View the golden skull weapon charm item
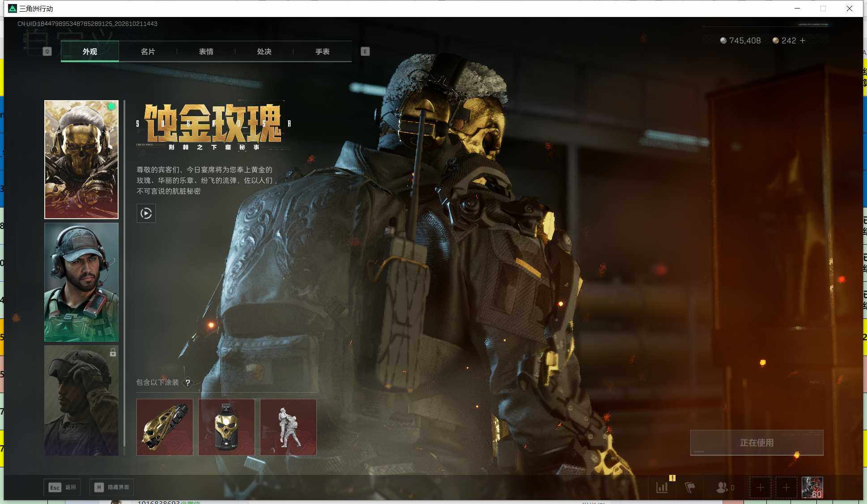Screen dimensions: 867x504 point(165,427)
